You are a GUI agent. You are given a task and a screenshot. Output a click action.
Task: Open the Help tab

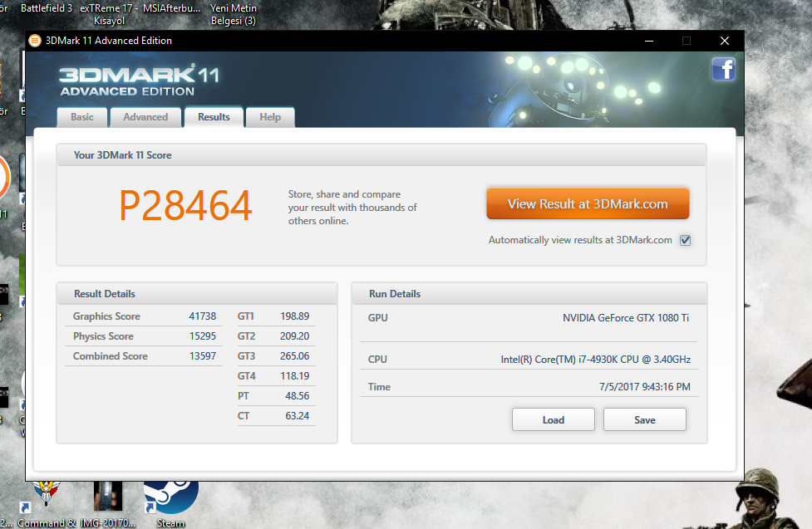[x=270, y=117]
